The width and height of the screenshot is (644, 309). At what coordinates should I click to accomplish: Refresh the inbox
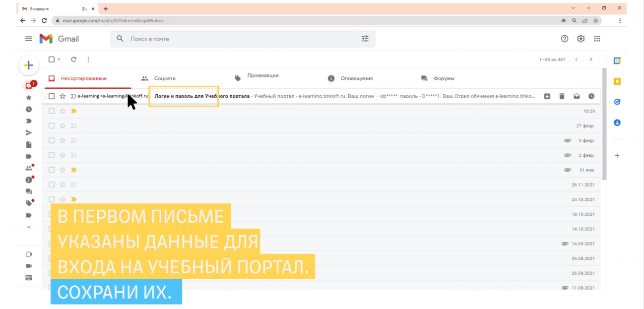73,59
